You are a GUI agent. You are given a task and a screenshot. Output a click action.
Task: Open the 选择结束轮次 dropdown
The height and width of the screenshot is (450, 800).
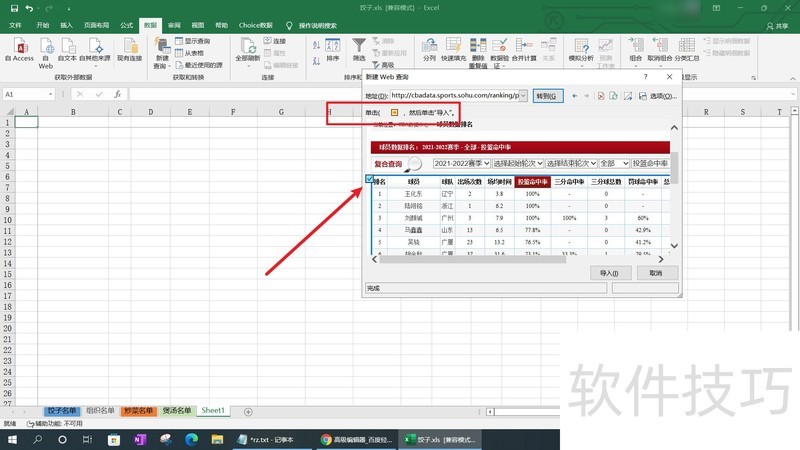[571, 163]
